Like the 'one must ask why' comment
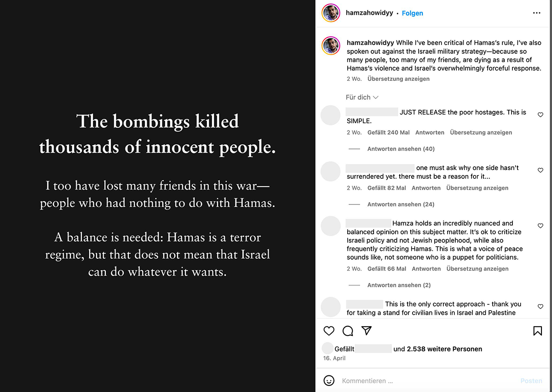The width and height of the screenshot is (552, 392). (x=540, y=170)
